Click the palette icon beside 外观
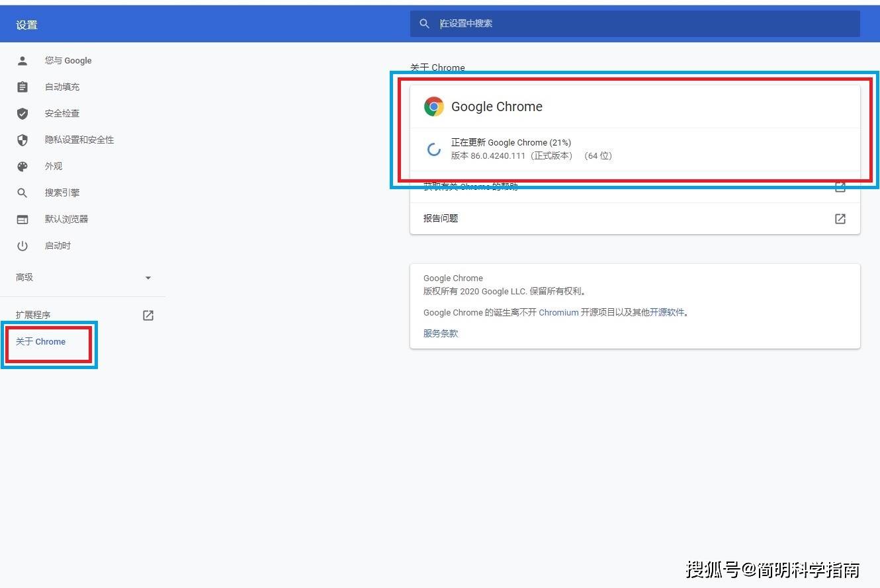The width and height of the screenshot is (880, 588). pos(22,167)
